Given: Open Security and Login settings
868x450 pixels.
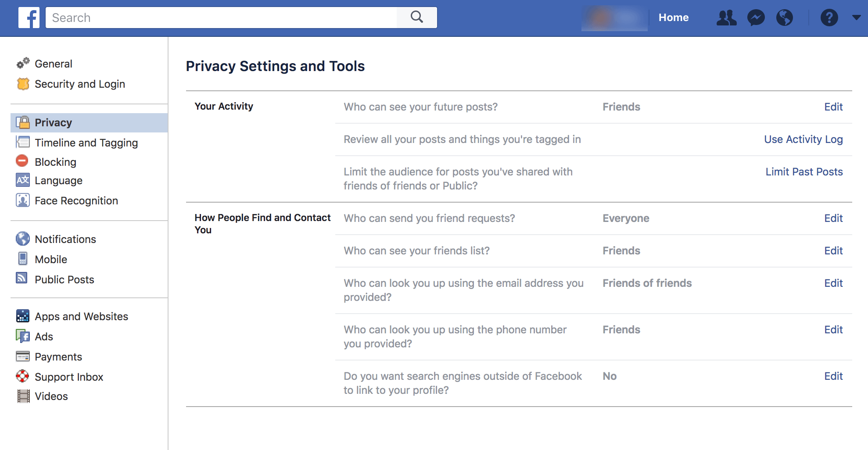Looking at the screenshot, I should 80,84.
